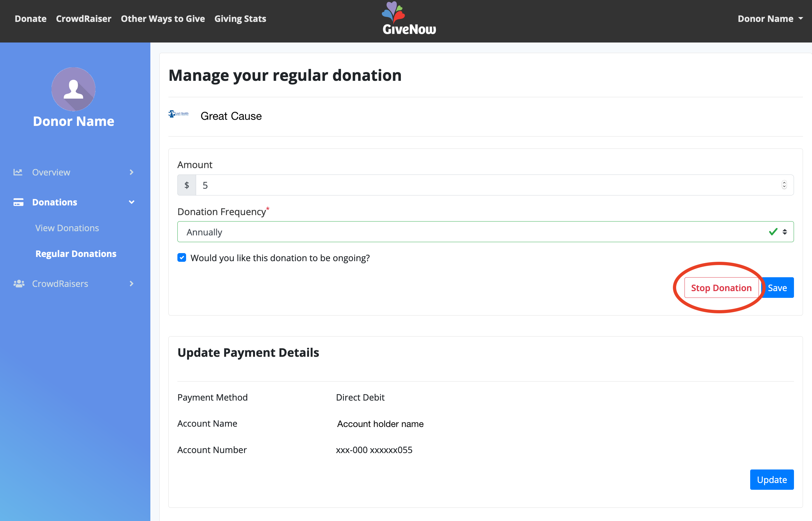Click the green validation checkmark in Frequency
The height and width of the screenshot is (521, 812).
tap(773, 232)
